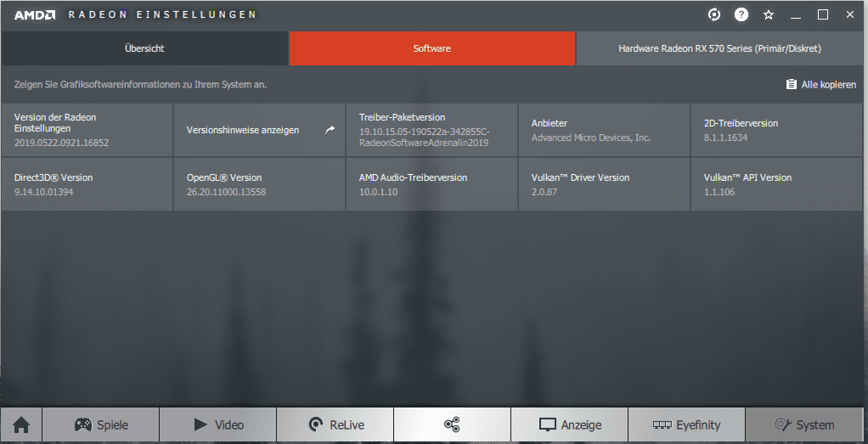
Task: Select the Treiber-Paketversion tile
Action: pyautogui.click(x=431, y=130)
